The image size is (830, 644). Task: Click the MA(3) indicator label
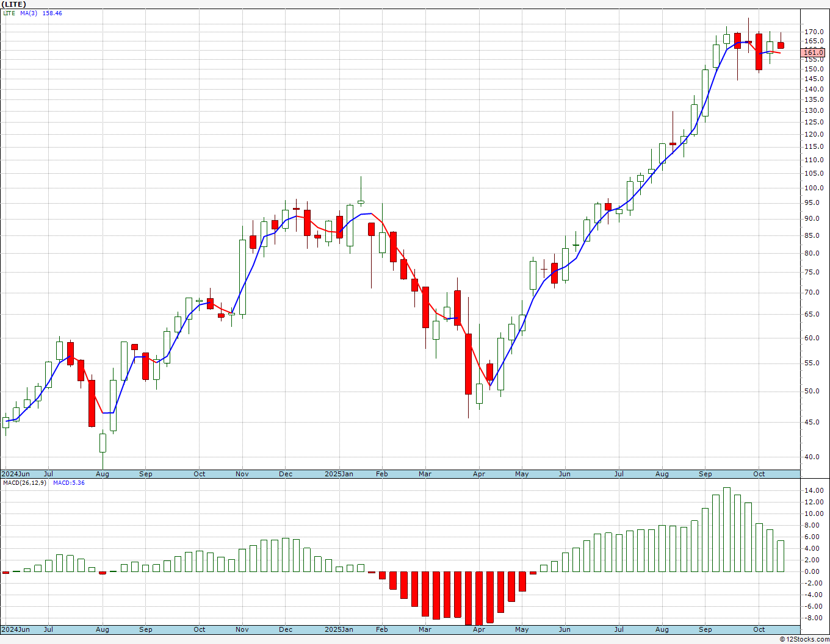coord(29,13)
